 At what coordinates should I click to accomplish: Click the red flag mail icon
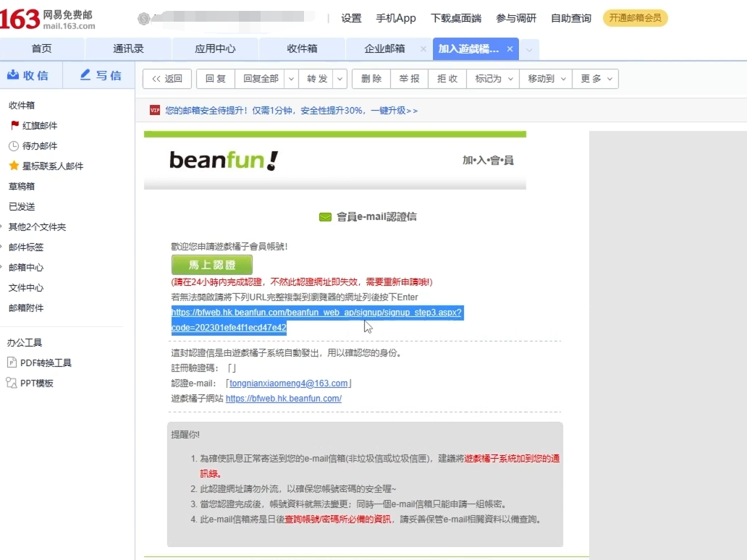coord(14,125)
